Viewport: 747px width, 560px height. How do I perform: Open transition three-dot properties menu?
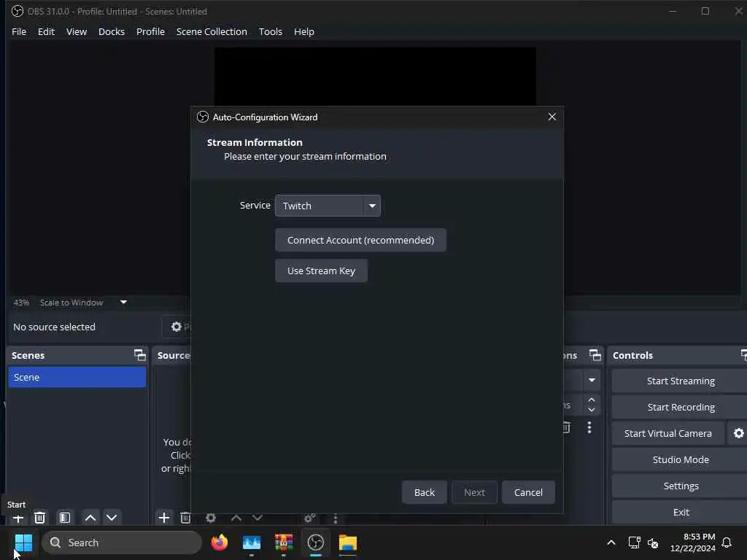click(x=589, y=427)
